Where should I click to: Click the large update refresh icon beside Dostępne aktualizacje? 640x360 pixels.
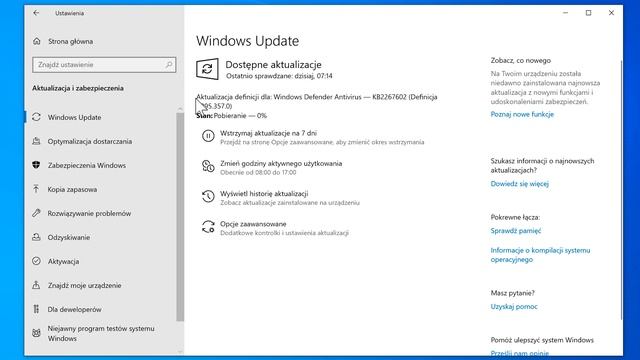click(207, 69)
